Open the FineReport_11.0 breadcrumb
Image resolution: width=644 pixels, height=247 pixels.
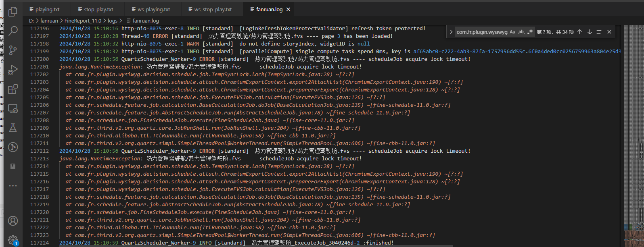(x=83, y=21)
